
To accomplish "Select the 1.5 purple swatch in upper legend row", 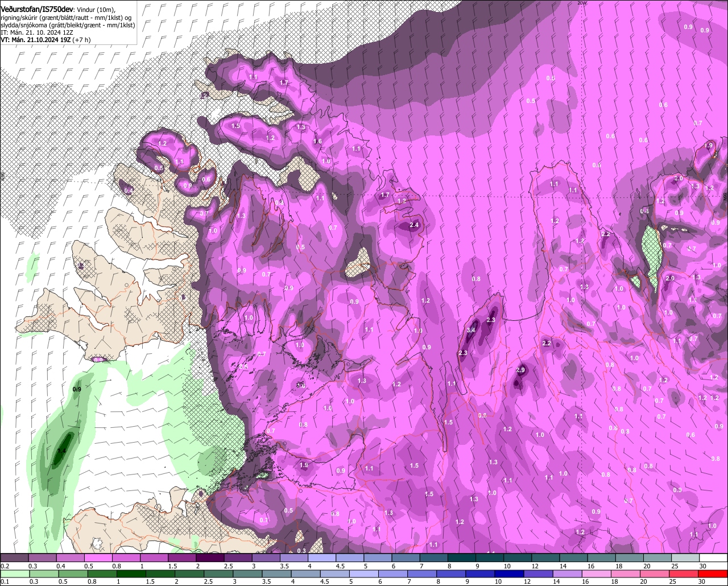I will (x=182, y=558).
